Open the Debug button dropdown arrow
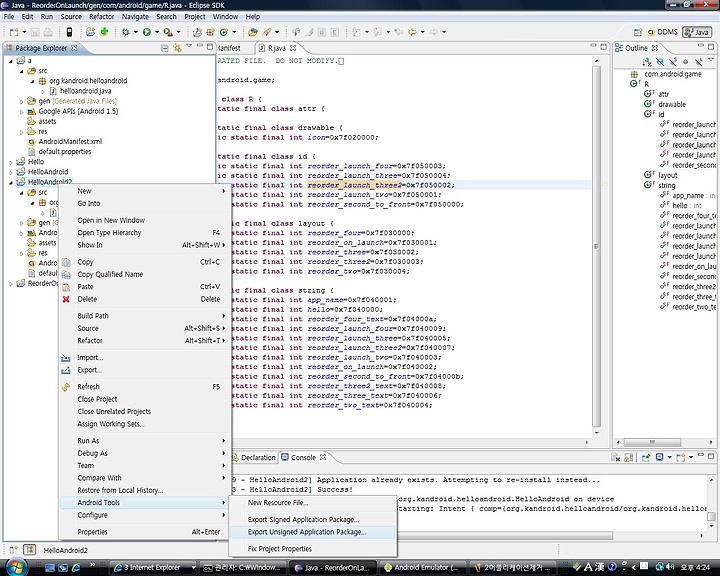The height and width of the screenshot is (576, 720). (135, 32)
